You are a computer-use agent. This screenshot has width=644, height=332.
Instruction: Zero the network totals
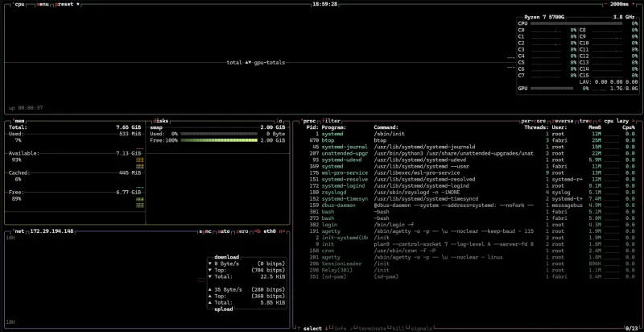click(x=242, y=231)
